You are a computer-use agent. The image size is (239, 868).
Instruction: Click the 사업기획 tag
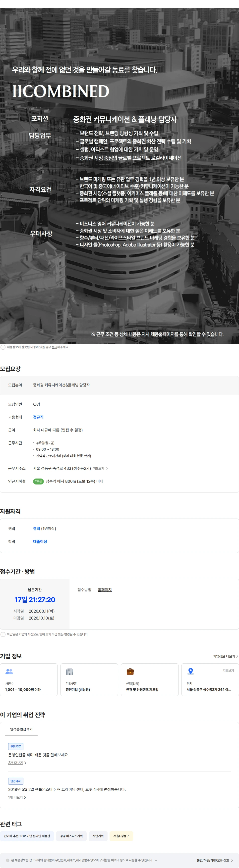tap(98, 836)
